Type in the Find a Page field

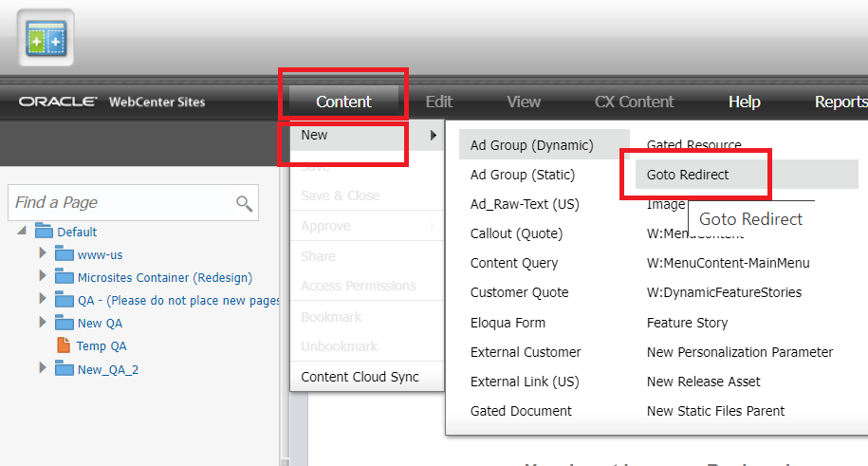(x=119, y=202)
